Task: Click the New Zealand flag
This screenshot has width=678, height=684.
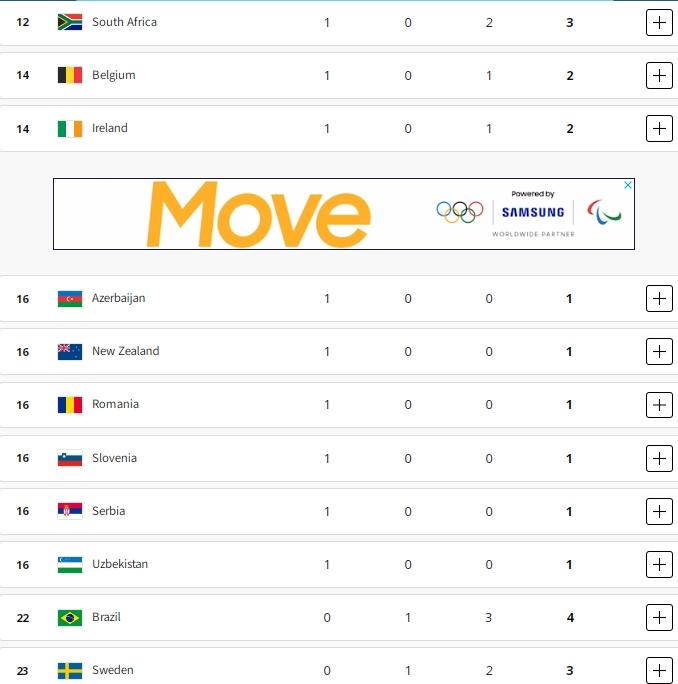Action: (70, 351)
